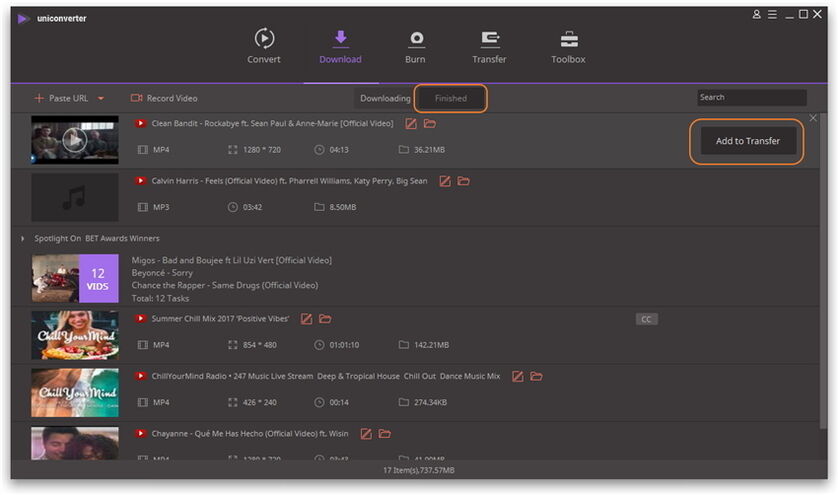Toggle CC on Summer Chill Mix
The height and width of the screenshot is (495, 838).
click(646, 319)
